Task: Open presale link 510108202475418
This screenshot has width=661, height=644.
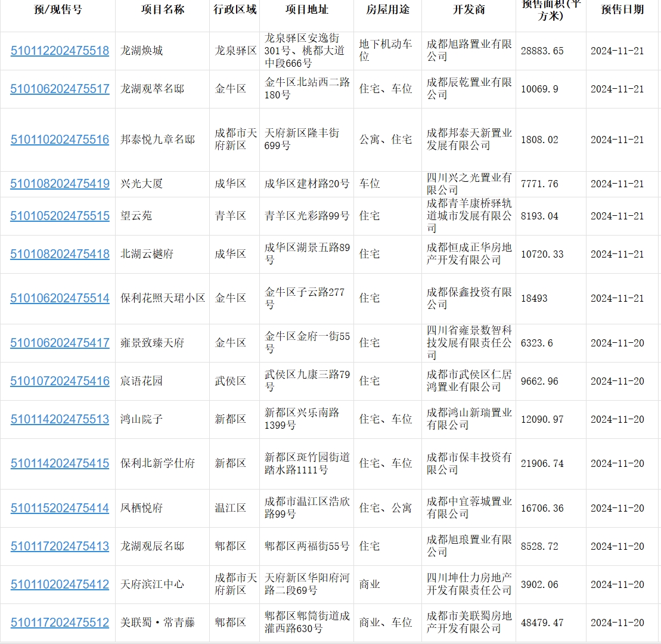Action: tap(60, 254)
